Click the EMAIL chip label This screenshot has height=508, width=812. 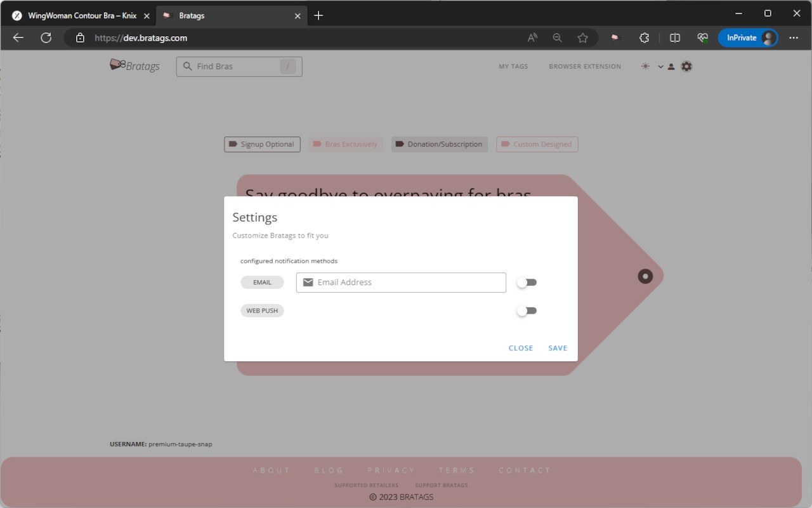tap(262, 283)
